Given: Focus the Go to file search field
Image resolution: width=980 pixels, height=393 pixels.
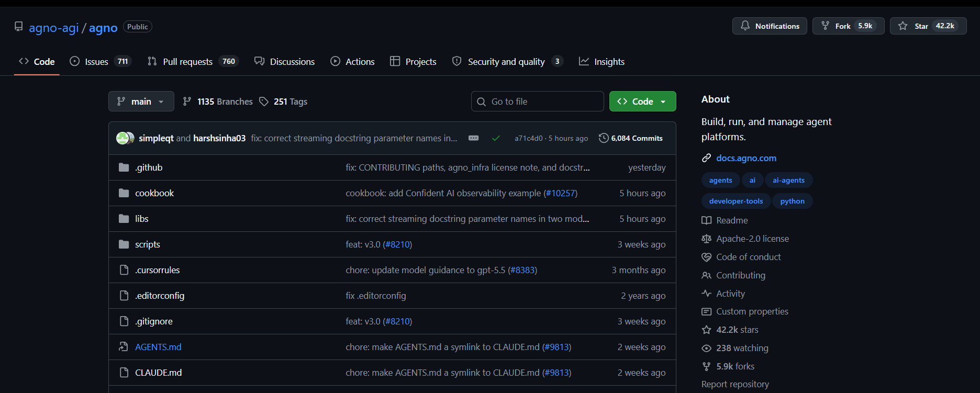Looking at the screenshot, I should [x=538, y=102].
